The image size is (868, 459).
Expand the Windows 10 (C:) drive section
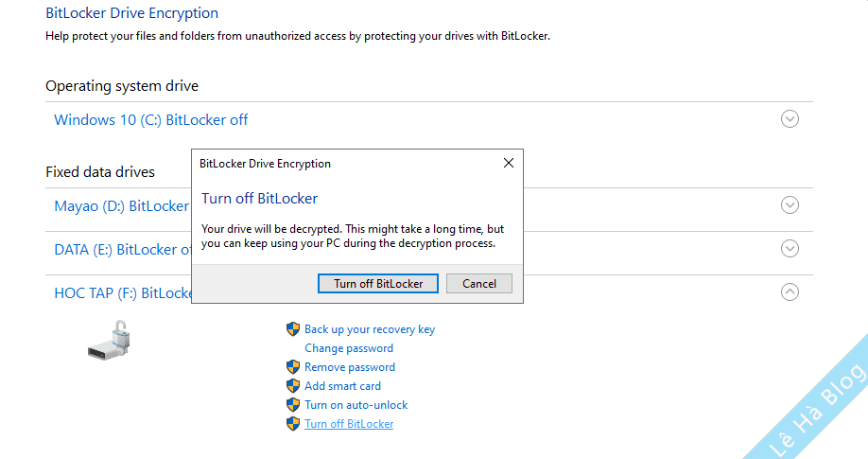pyautogui.click(x=790, y=119)
